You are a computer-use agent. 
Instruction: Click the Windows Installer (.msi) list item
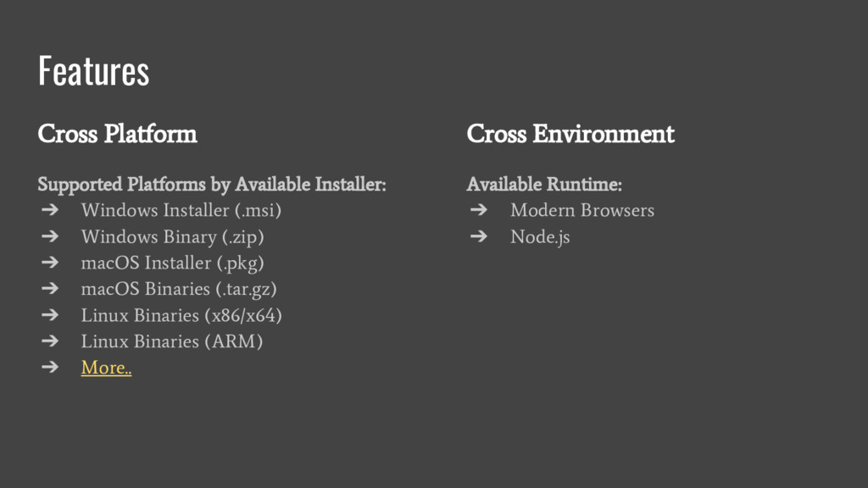181,210
